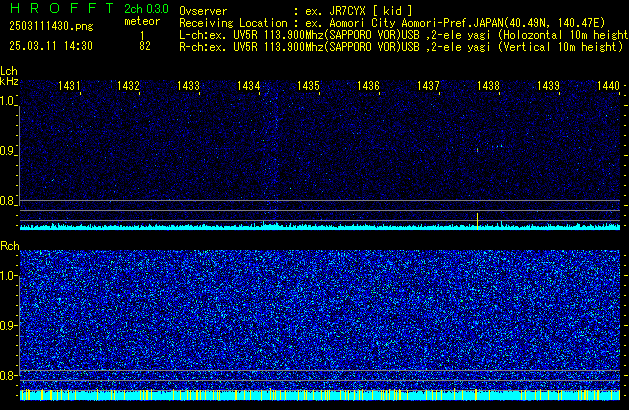Click the yellow meteor spike in the Lch level trace
The image size is (629, 410).
pyautogui.click(x=477, y=221)
